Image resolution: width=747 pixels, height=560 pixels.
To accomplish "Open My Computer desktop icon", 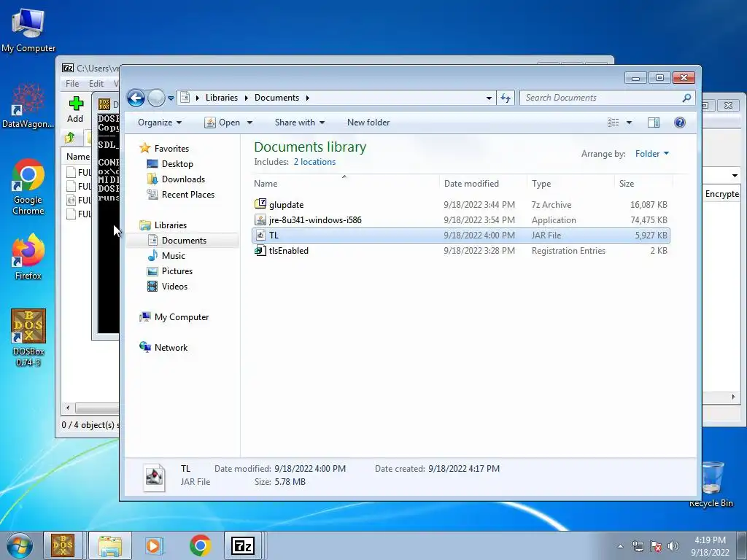I will 28,30.
